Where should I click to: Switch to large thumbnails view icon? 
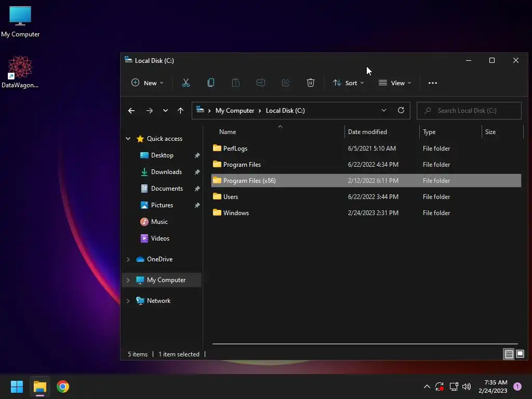coord(520,354)
